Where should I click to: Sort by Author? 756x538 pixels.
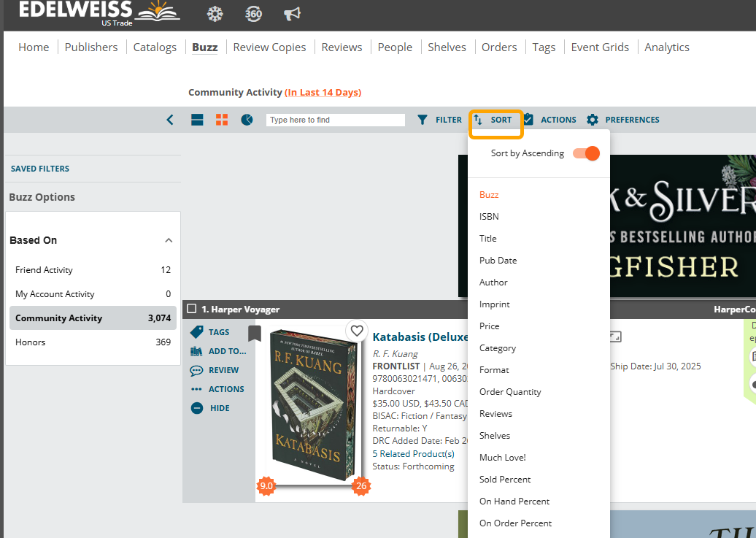coord(493,283)
